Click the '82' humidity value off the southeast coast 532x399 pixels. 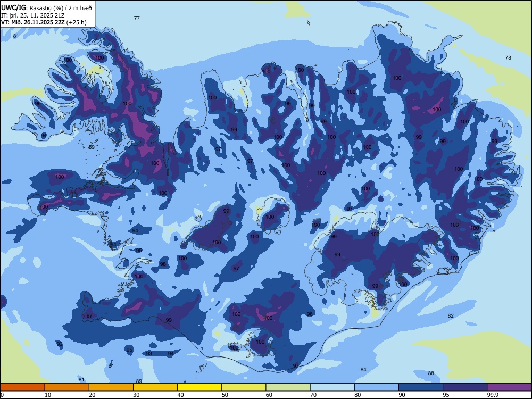(x=451, y=315)
